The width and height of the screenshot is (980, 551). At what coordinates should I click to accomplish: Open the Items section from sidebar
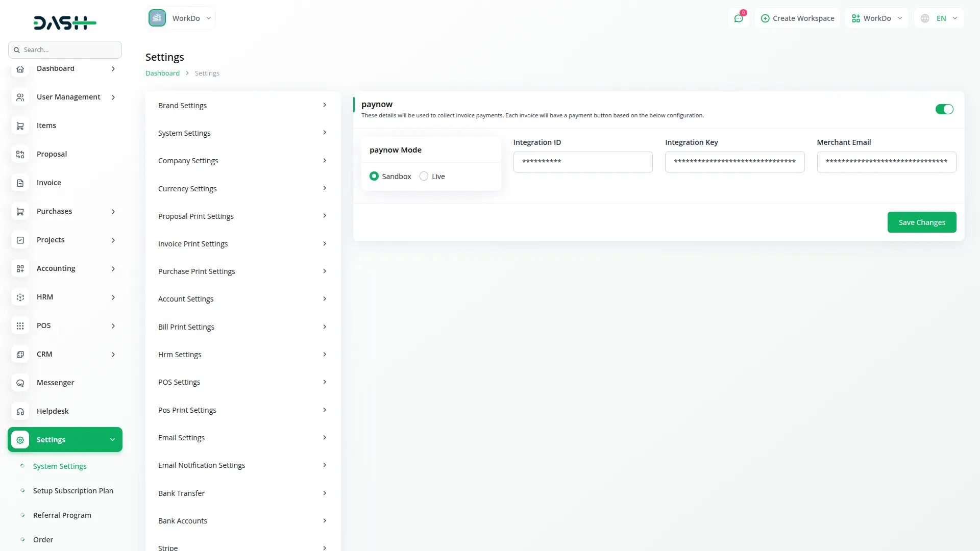coord(46,125)
